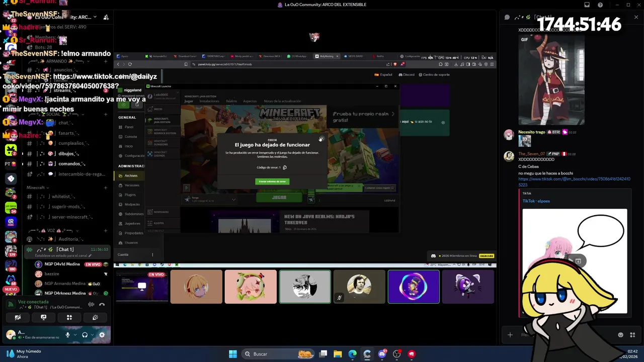Switch to Realms tab in launcher

click(x=231, y=101)
